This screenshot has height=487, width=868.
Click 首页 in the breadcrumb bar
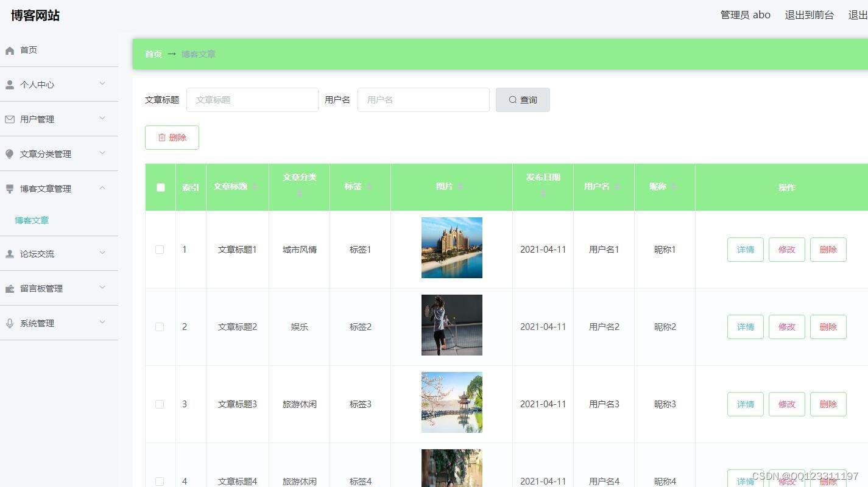point(153,54)
